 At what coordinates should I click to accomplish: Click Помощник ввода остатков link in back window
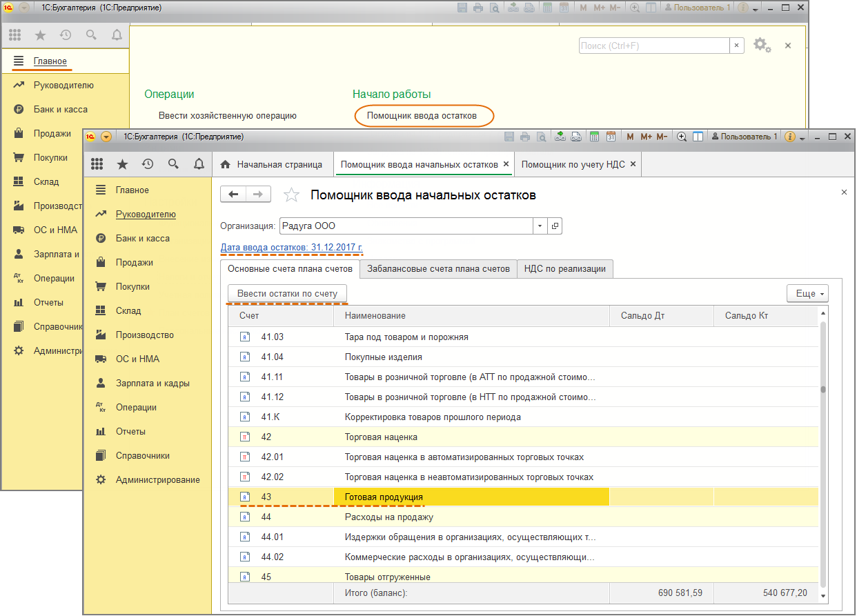coord(422,115)
